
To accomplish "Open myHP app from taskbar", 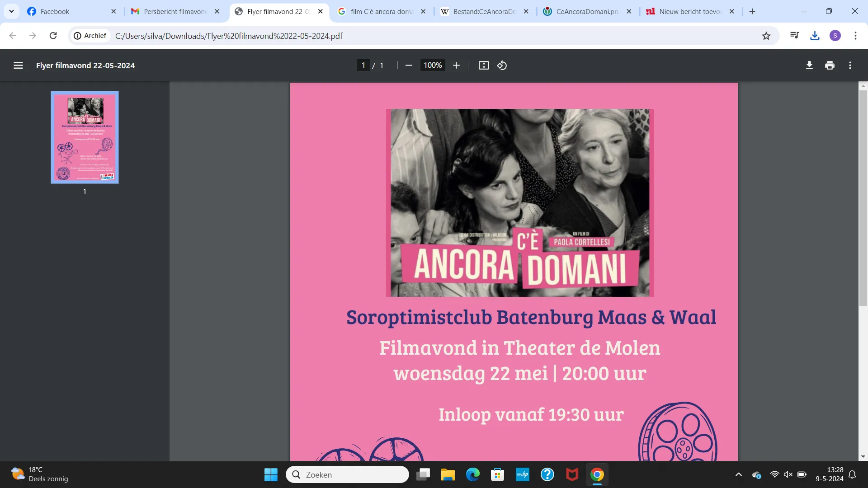I will pyautogui.click(x=523, y=474).
